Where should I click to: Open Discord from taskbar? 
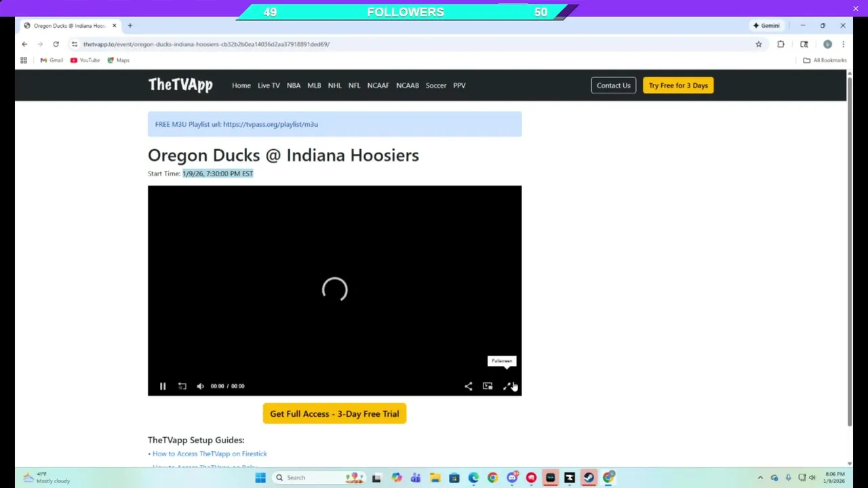coord(512,478)
